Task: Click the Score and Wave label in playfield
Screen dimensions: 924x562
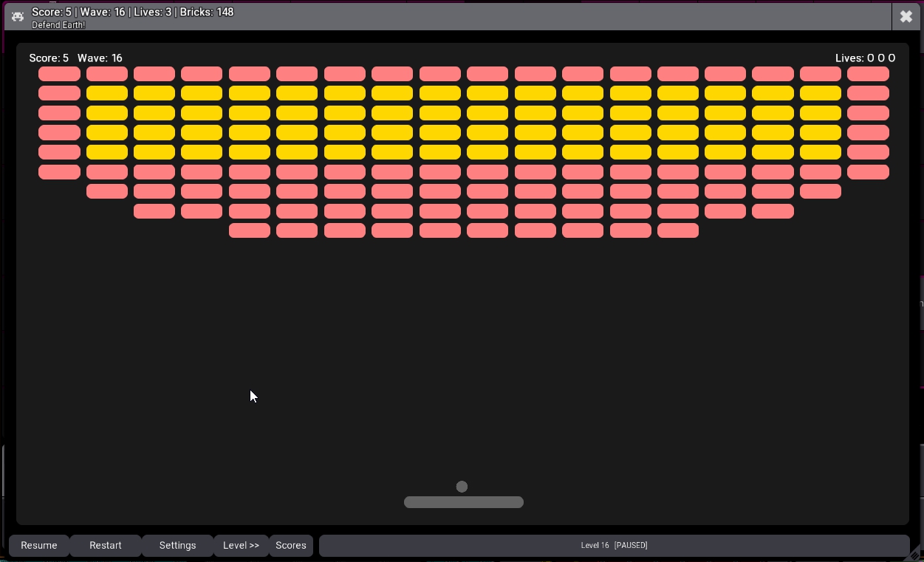Action: coord(75,58)
